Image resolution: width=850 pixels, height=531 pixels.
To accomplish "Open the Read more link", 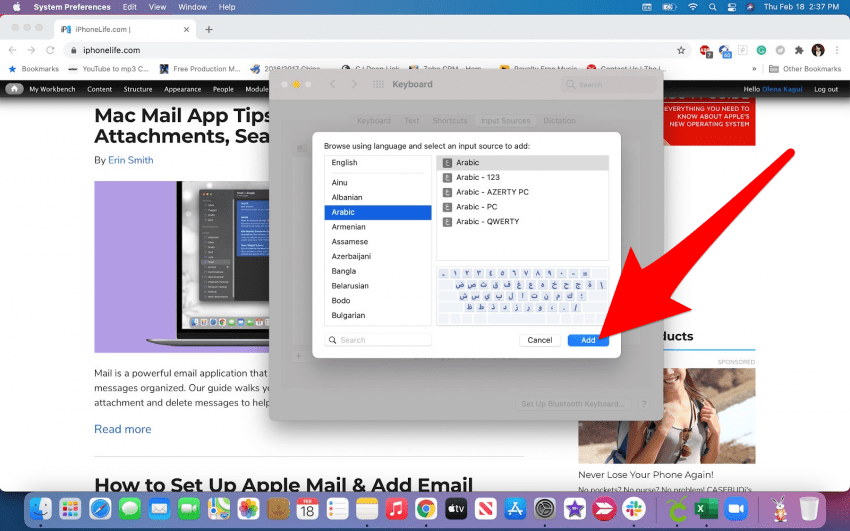I will point(122,429).
